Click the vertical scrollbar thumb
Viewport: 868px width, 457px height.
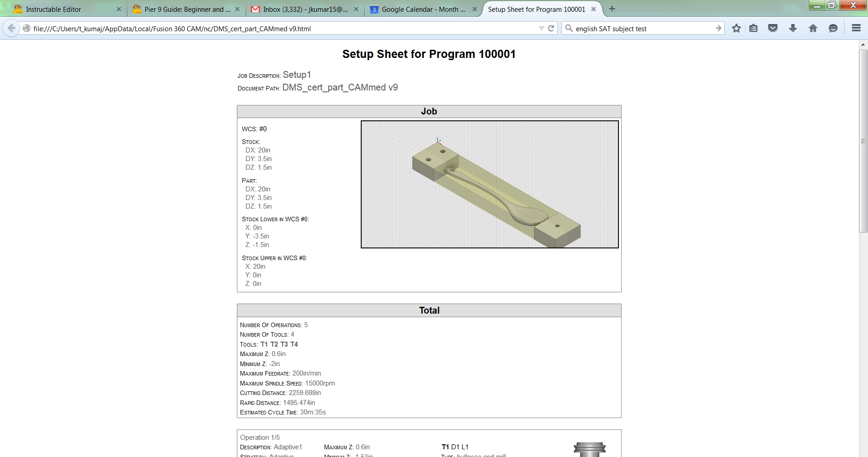pos(863,141)
